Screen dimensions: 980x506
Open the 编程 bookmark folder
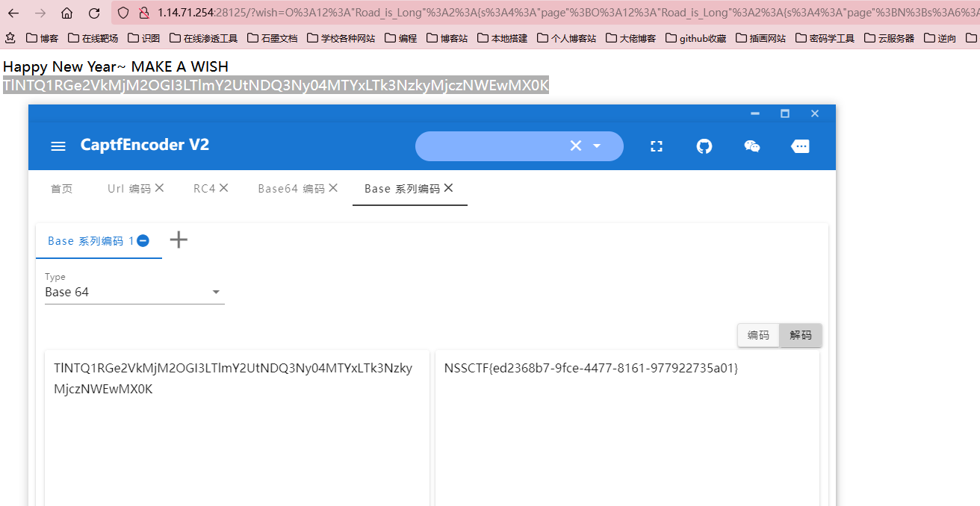point(400,38)
